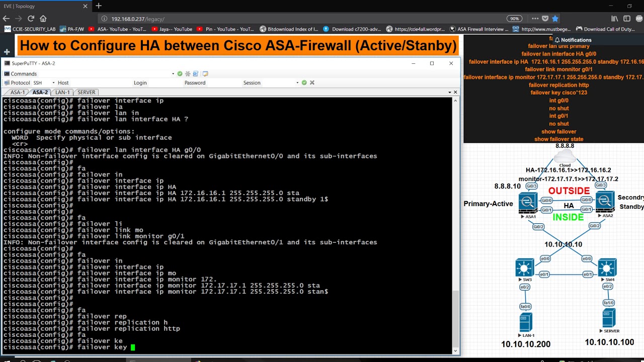Click the browser back arrow
The image size is (644, 362).
(x=6, y=19)
